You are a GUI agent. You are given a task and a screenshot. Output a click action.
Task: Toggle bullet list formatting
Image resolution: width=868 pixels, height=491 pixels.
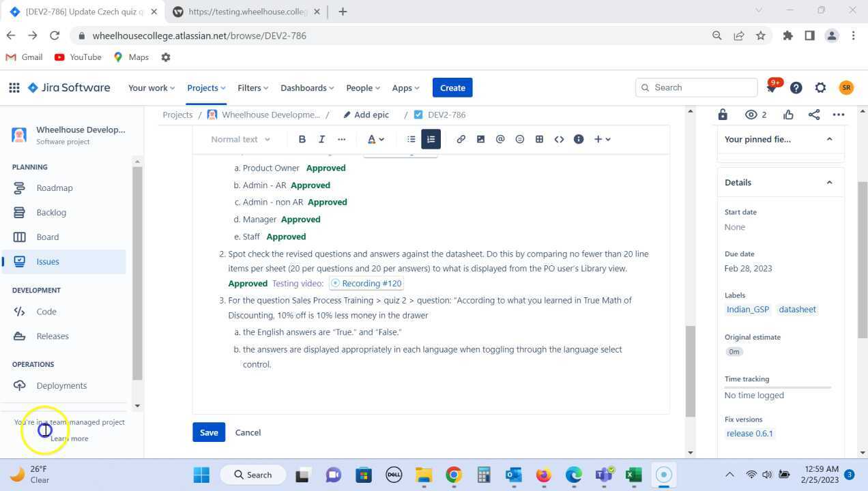[411, 139]
